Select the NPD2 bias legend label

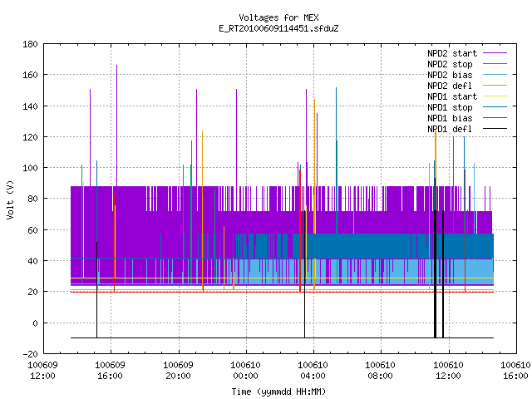[x=450, y=75]
